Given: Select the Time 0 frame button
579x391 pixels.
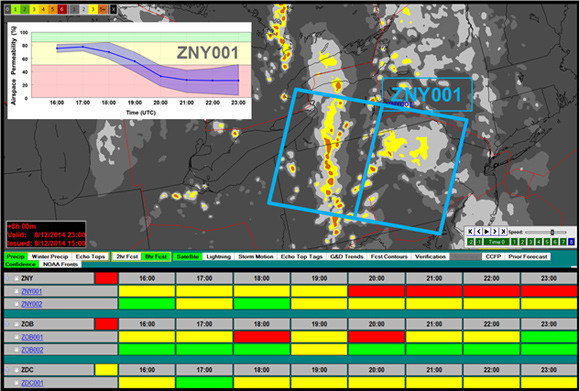Looking at the screenshot, I should pyautogui.click(x=496, y=242).
